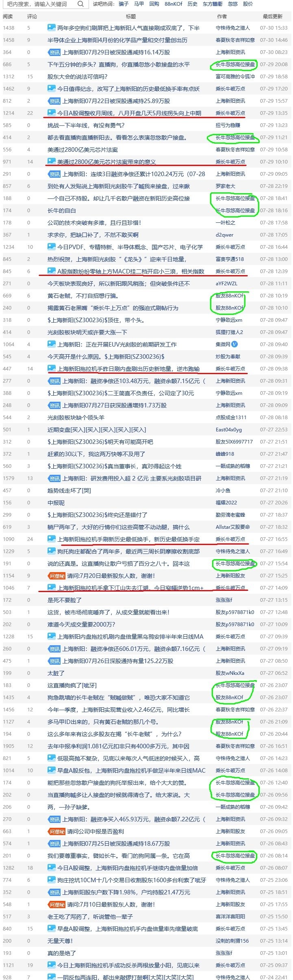This screenshot has width=293, height=980.
Task: Select hot word 回购 in the search bar
Action: tap(154, 4)
